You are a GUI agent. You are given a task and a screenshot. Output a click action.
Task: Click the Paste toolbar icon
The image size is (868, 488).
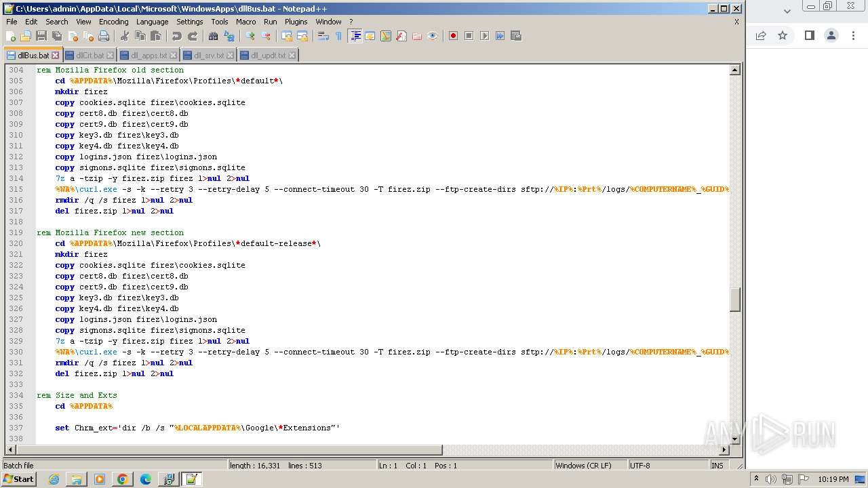156,36
